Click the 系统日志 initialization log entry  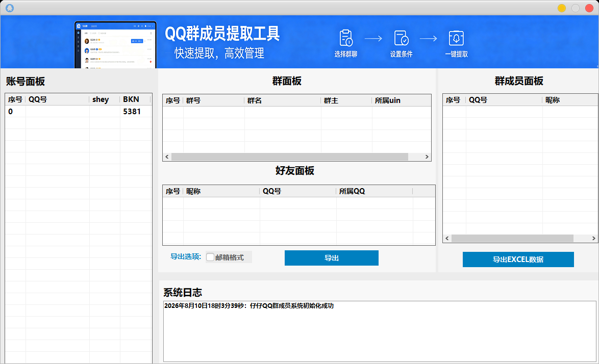[248, 305]
